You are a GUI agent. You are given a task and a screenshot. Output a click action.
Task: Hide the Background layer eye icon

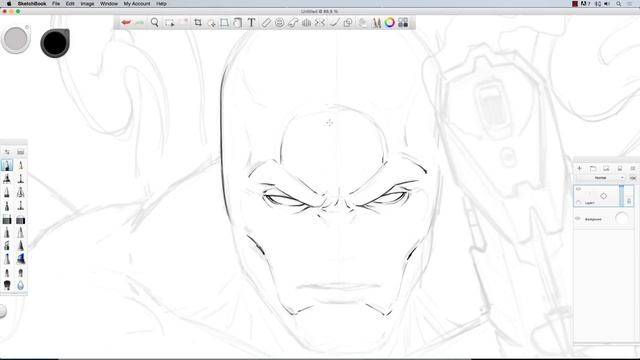(x=578, y=219)
